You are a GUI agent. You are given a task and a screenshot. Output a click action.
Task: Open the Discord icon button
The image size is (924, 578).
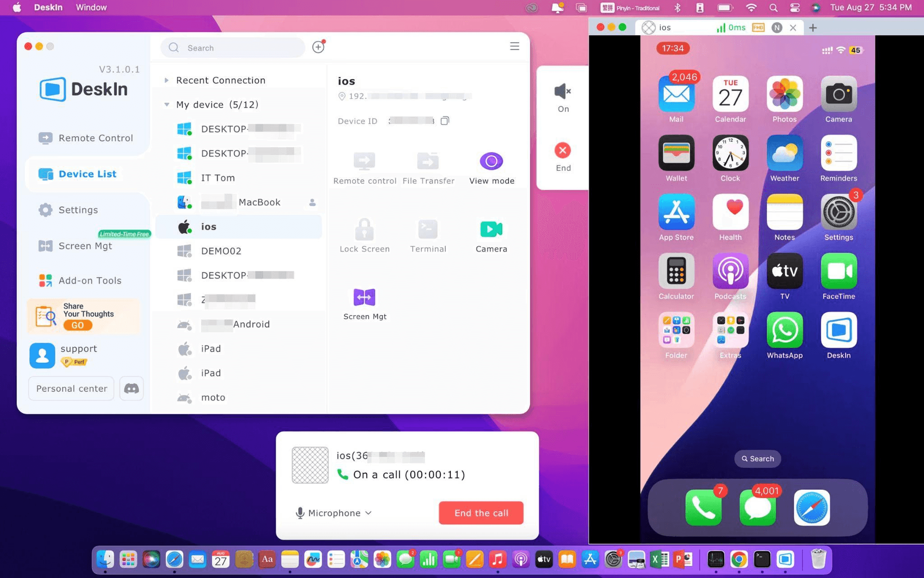point(131,388)
